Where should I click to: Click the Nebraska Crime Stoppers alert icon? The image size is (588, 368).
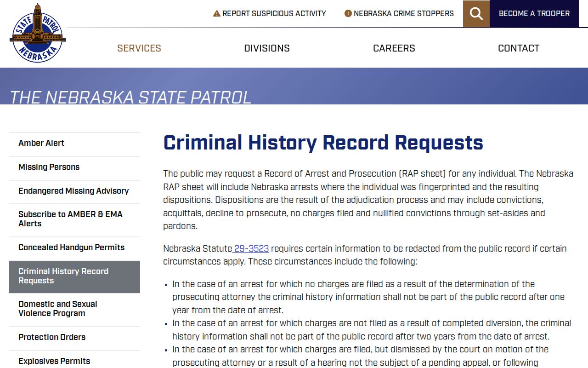click(348, 14)
